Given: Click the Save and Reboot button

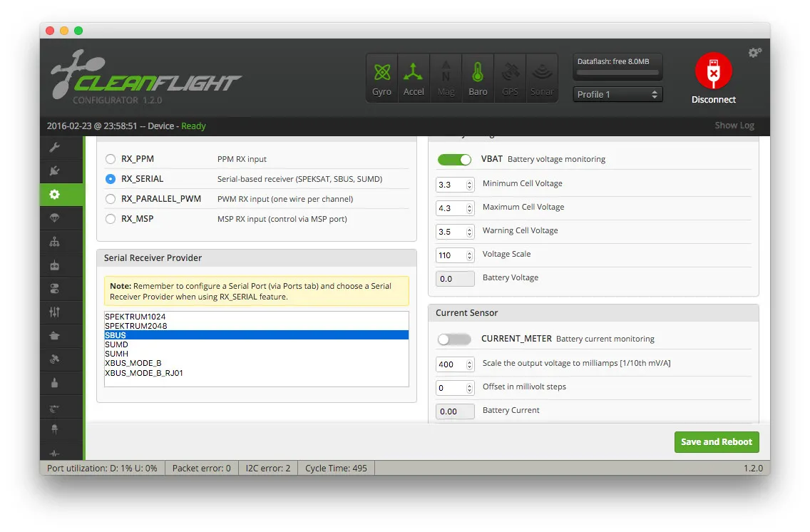Looking at the screenshot, I should click(716, 442).
